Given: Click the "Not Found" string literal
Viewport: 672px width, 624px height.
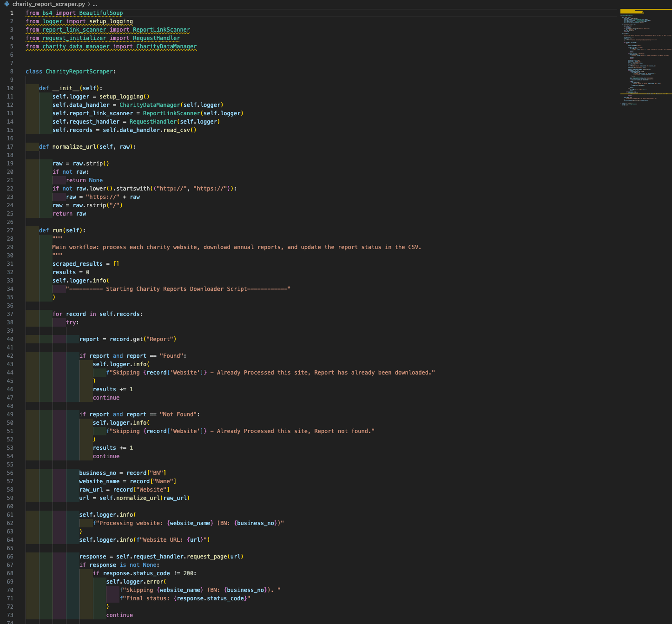Looking at the screenshot, I should pos(178,414).
